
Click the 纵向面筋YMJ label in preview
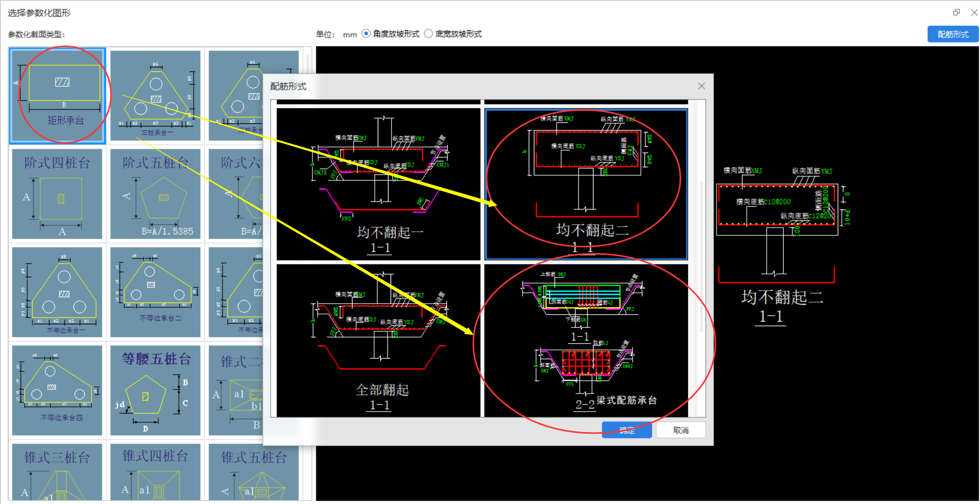pos(812,171)
